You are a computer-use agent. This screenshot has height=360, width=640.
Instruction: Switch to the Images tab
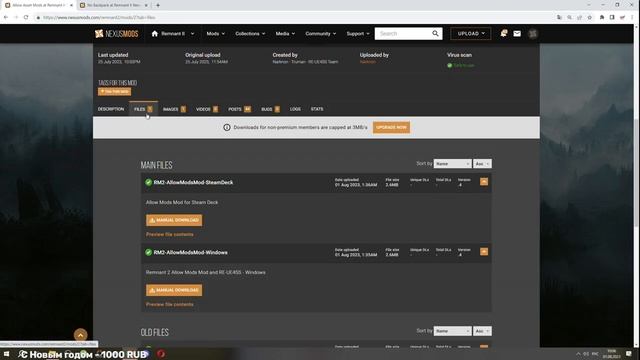coord(174,109)
